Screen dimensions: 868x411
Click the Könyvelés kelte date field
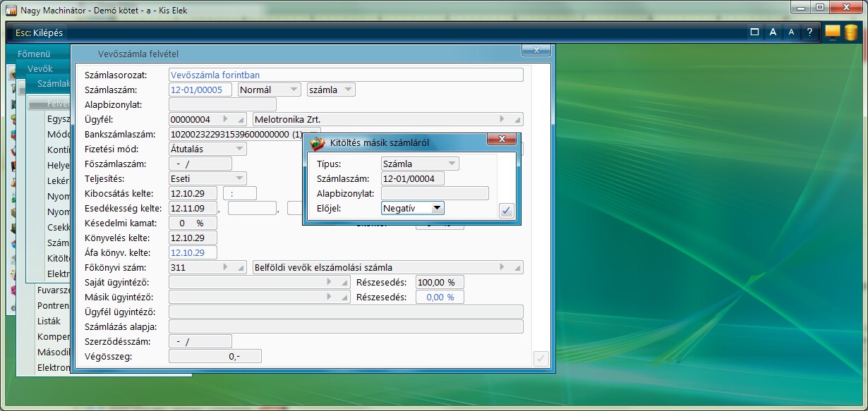coord(193,238)
